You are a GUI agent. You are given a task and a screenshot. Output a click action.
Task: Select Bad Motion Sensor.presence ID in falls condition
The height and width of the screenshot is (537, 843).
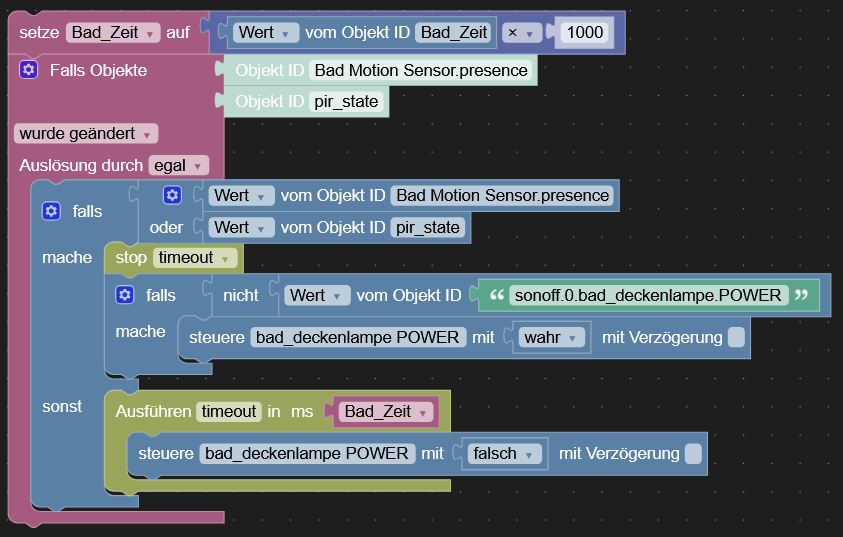503,195
